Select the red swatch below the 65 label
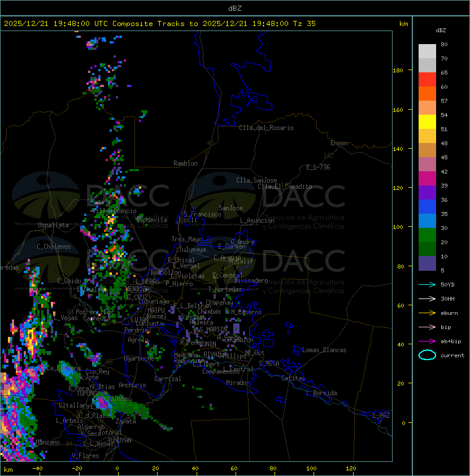The height and width of the screenshot is (476, 470). [427, 80]
